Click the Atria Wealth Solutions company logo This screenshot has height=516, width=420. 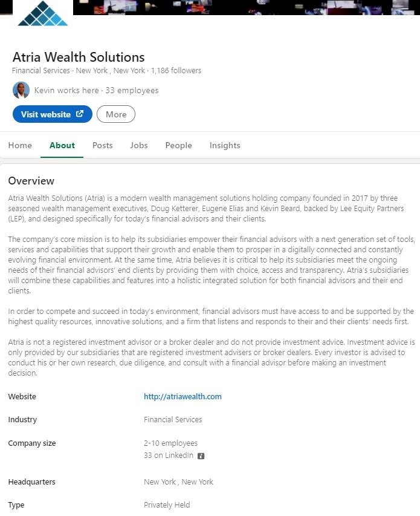tap(42, 13)
